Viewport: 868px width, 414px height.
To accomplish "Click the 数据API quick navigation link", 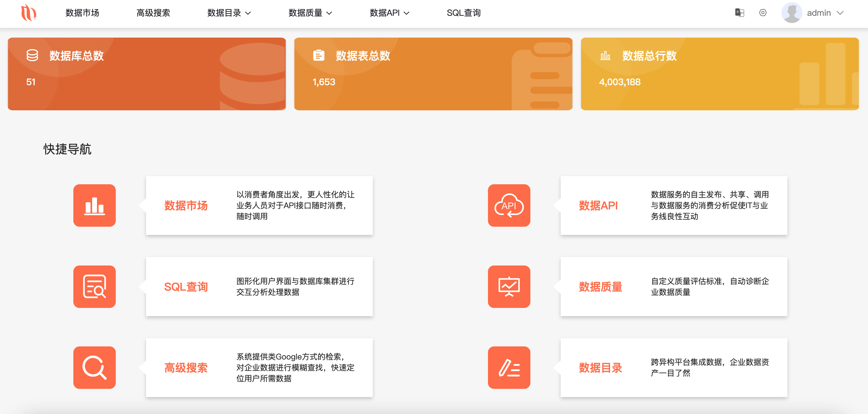I will (x=599, y=205).
